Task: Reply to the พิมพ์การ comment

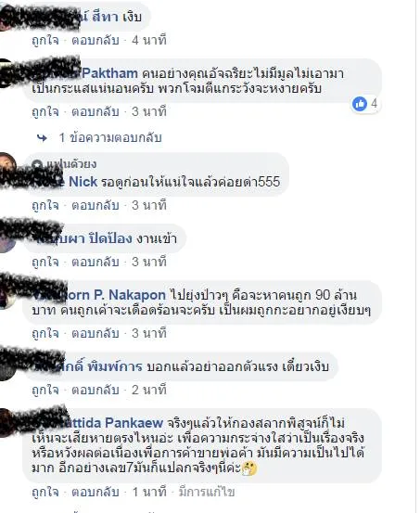Action: (95, 390)
